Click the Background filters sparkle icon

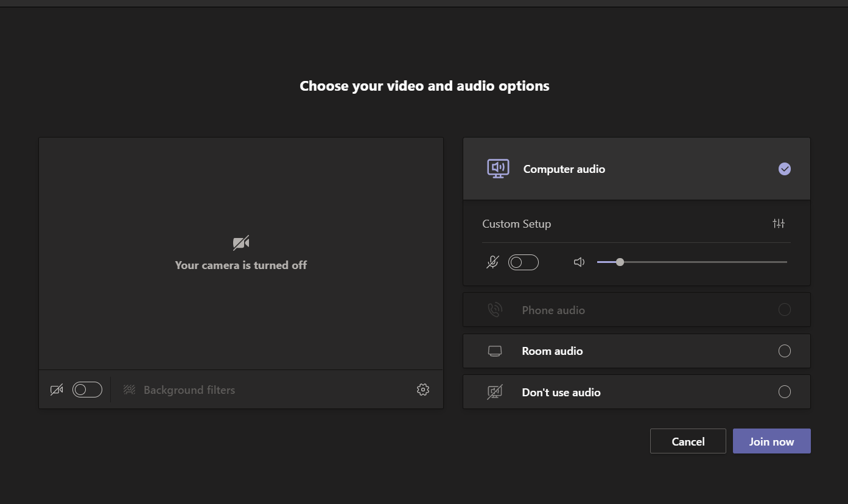[x=130, y=390]
